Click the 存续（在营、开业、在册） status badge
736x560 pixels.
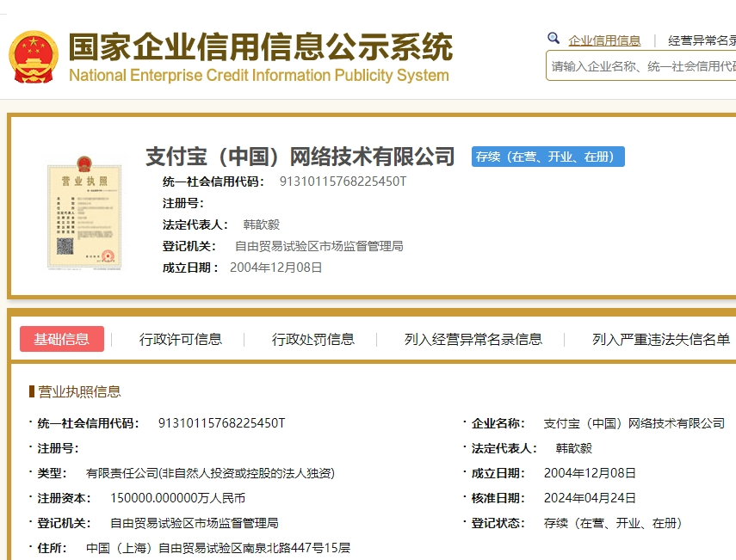547,157
